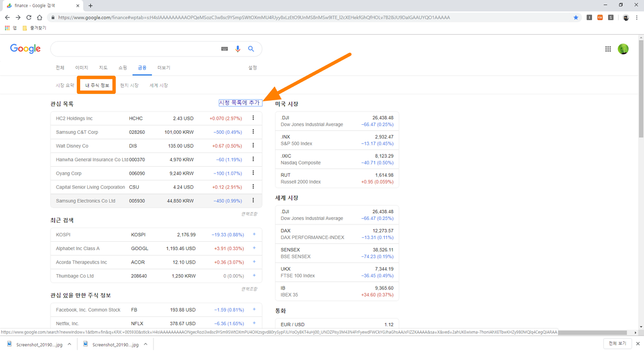Switch to 세계 시장 tab
The image size is (644, 352).
pyautogui.click(x=158, y=85)
